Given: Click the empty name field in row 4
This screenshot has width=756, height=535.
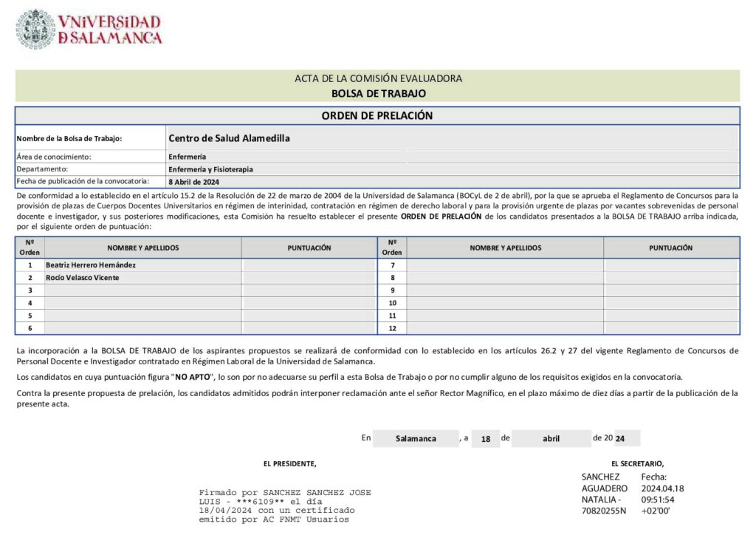Looking at the screenshot, I should [142, 302].
